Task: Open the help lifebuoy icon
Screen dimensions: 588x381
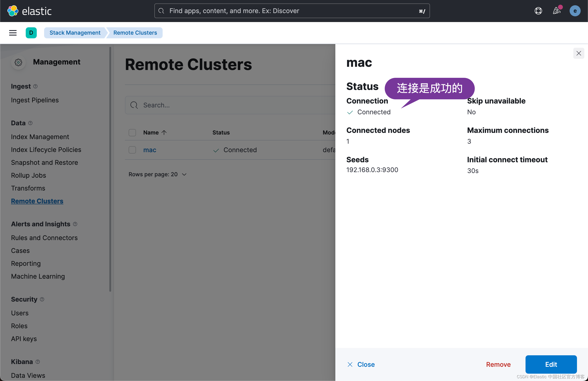Action: point(538,11)
